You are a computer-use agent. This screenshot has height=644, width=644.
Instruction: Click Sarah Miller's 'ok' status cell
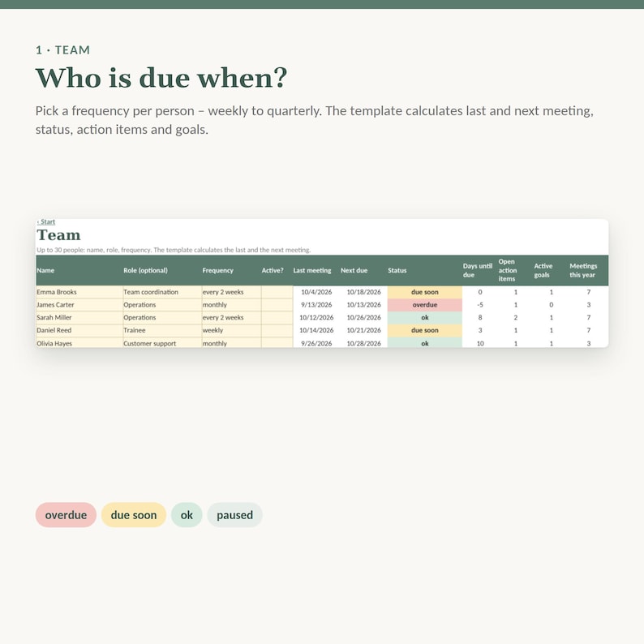click(x=425, y=317)
